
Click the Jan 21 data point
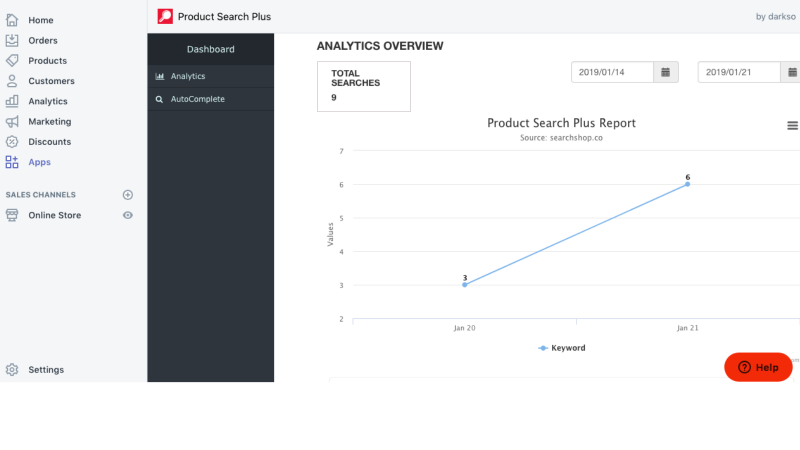[x=687, y=184]
